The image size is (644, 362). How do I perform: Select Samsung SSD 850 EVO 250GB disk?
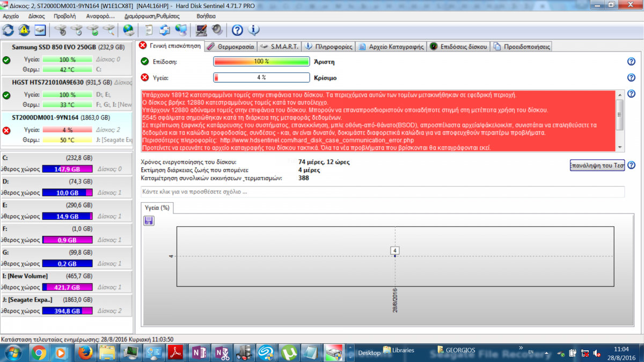(67, 58)
